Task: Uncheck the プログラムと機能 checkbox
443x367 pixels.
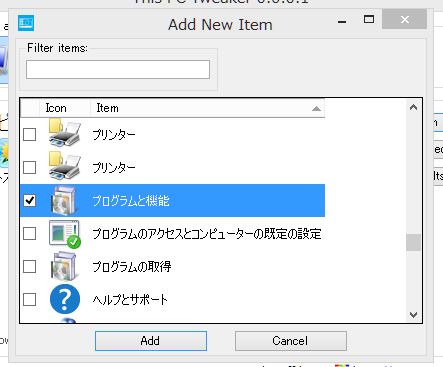Action: (30, 200)
